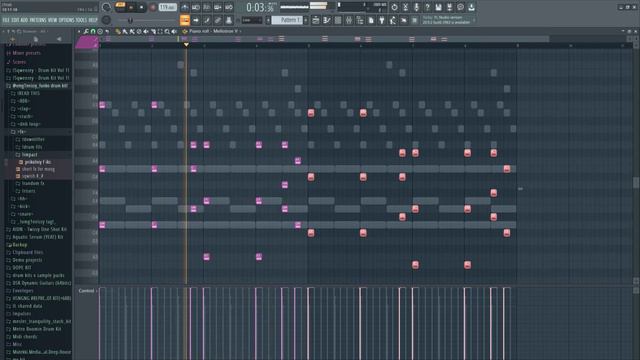The image size is (640, 360).
Task: Expand the Metro Boomin Drum Kit folder
Action: 37,329
